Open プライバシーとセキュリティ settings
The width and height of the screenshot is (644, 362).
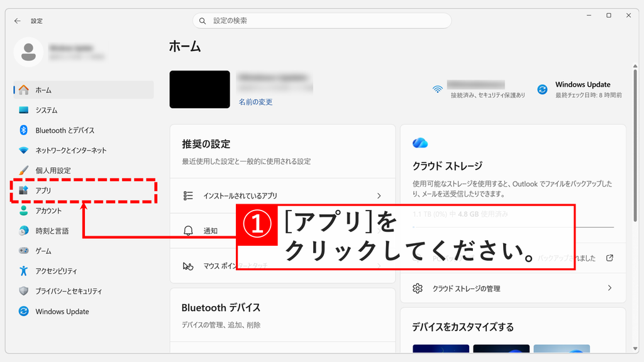[x=84, y=291]
